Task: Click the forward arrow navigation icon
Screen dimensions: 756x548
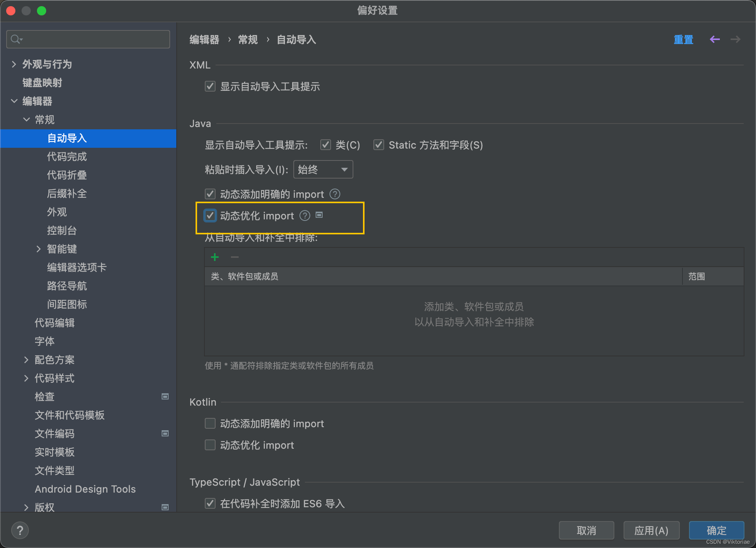Action: (x=735, y=39)
